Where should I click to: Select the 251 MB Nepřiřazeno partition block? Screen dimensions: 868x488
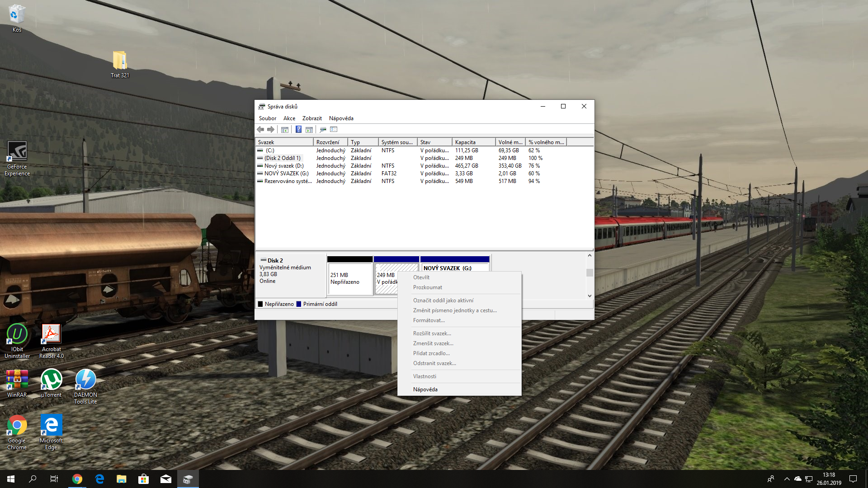coord(349,278)
